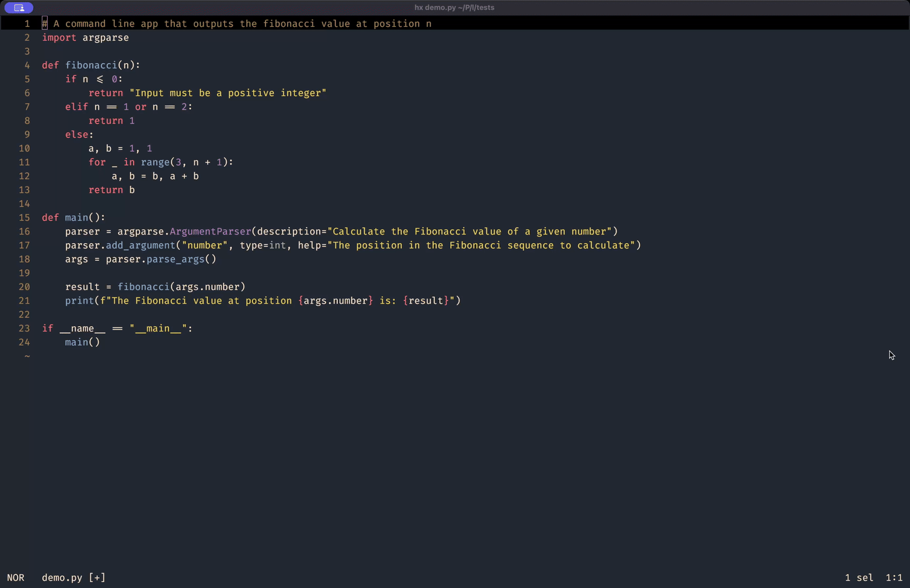Click the word 'argparse' on the import line
910x588 pixels.
point(106,38)
